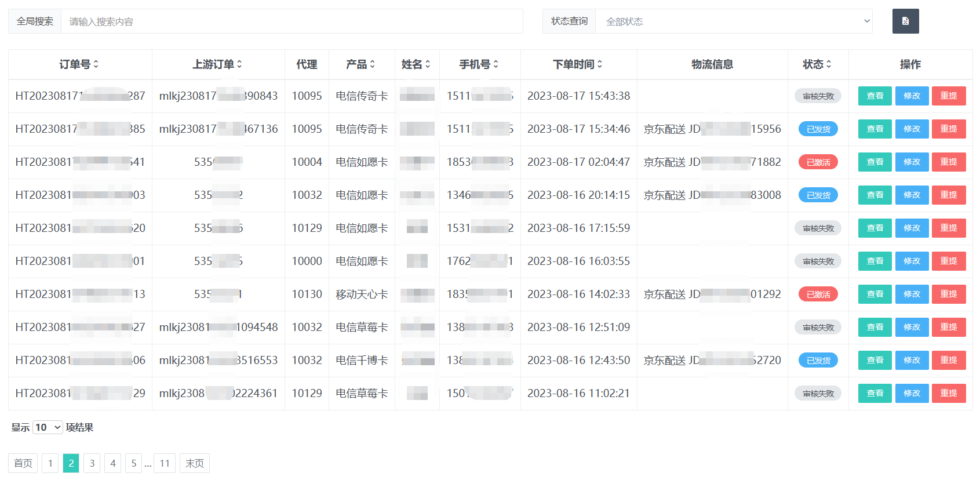Click the export file icon button
The width and height of the screenshot is (980, 480).
tap(905, 21)
